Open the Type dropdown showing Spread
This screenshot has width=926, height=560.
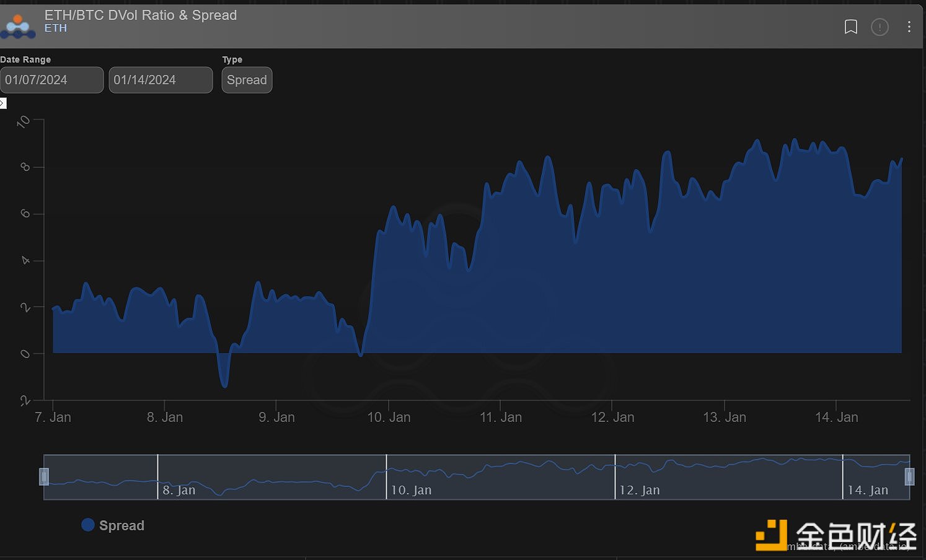point(247,80)
